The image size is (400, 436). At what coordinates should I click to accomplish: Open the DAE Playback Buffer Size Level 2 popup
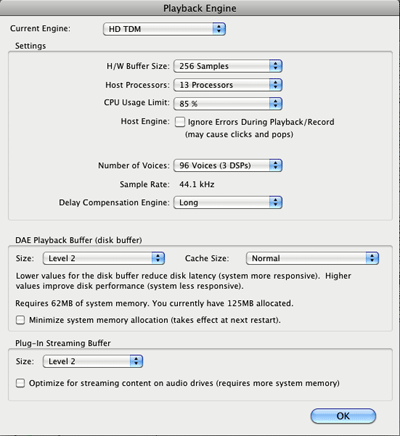click(104, 258)
